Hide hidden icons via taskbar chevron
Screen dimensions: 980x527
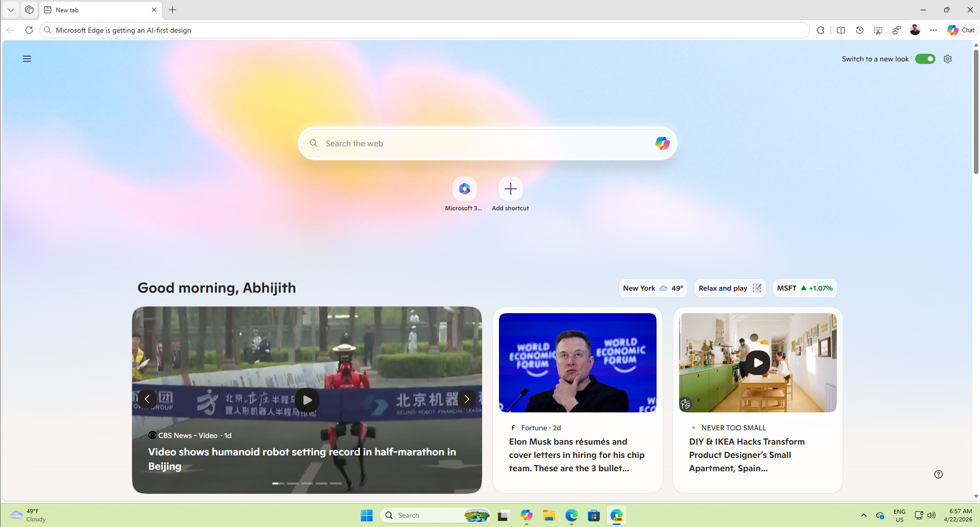863,515
